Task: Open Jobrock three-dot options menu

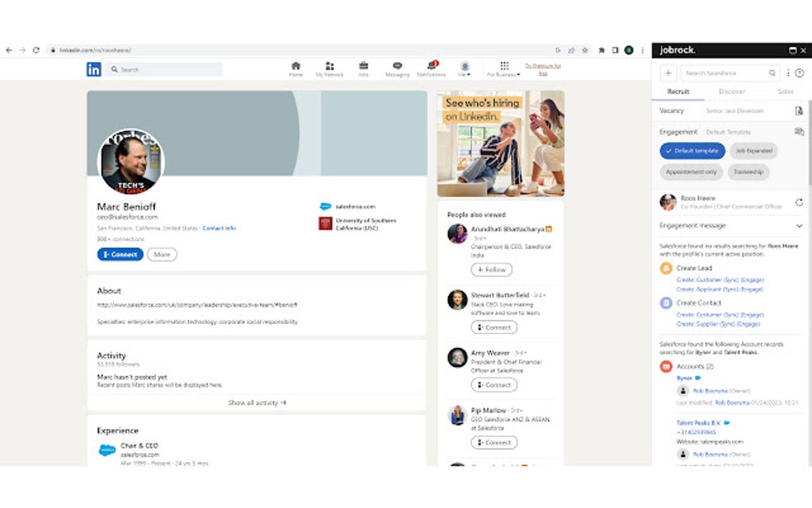Action: pyautogui.click(x=788, y=73)
